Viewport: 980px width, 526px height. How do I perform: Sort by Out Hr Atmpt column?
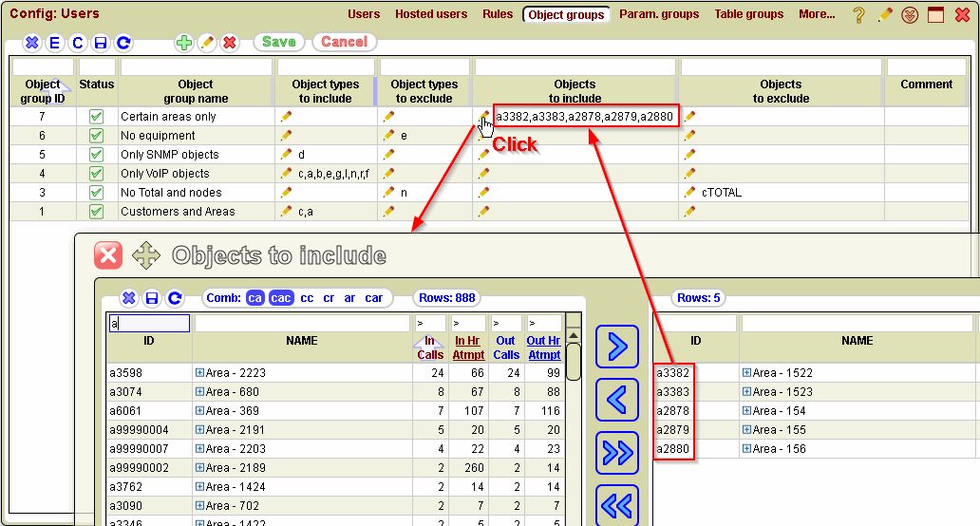click(x=544, y=348)
